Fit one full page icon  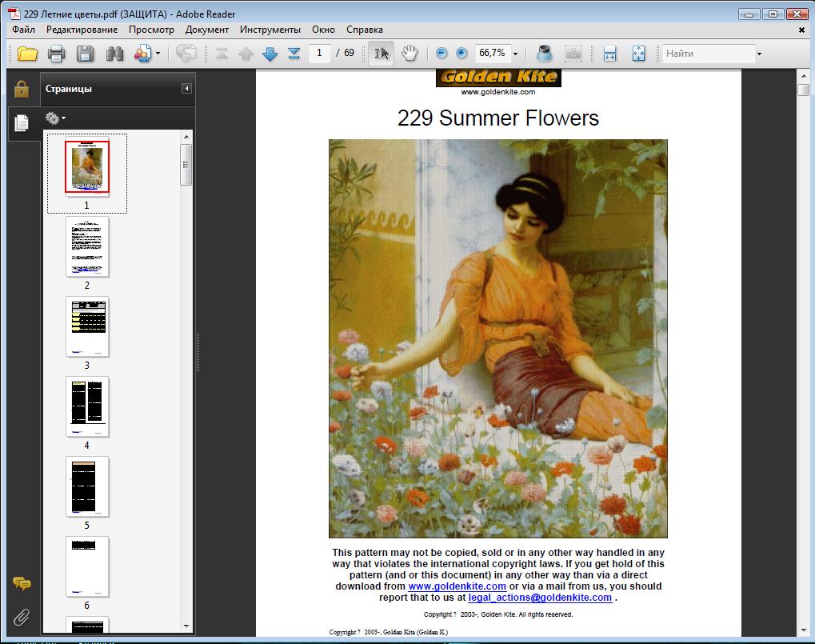(x=639, y=53)
